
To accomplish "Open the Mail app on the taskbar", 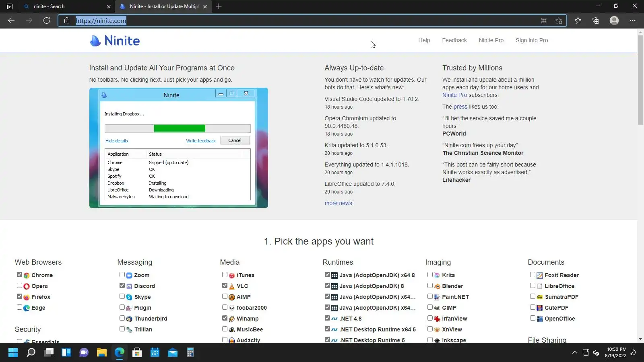I will (173, 353).
